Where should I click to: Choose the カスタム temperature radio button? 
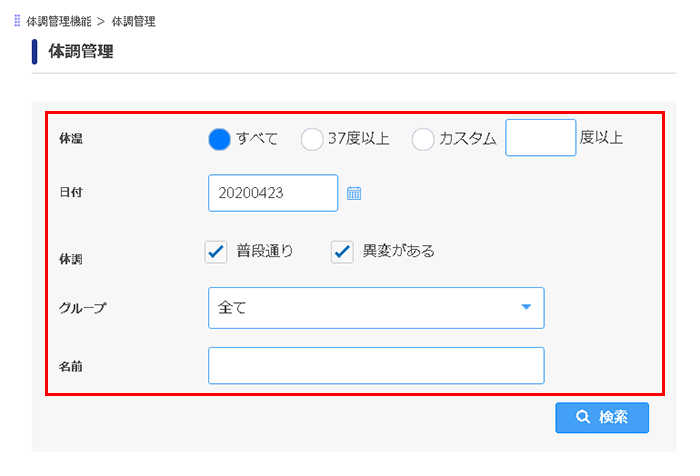[x=423, y=139]
